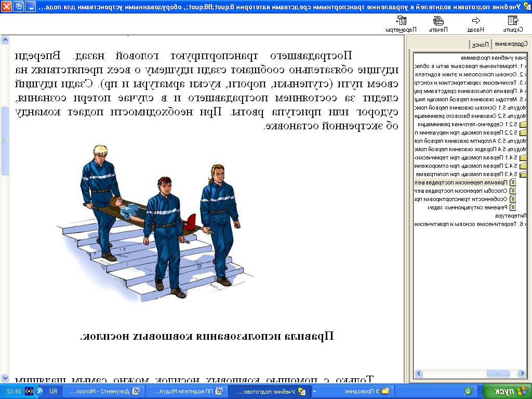Select Модуль 5.2 Оказание базового реанимационного
The height and width of the screenshot is (399, 532).
tap(470, 116)
